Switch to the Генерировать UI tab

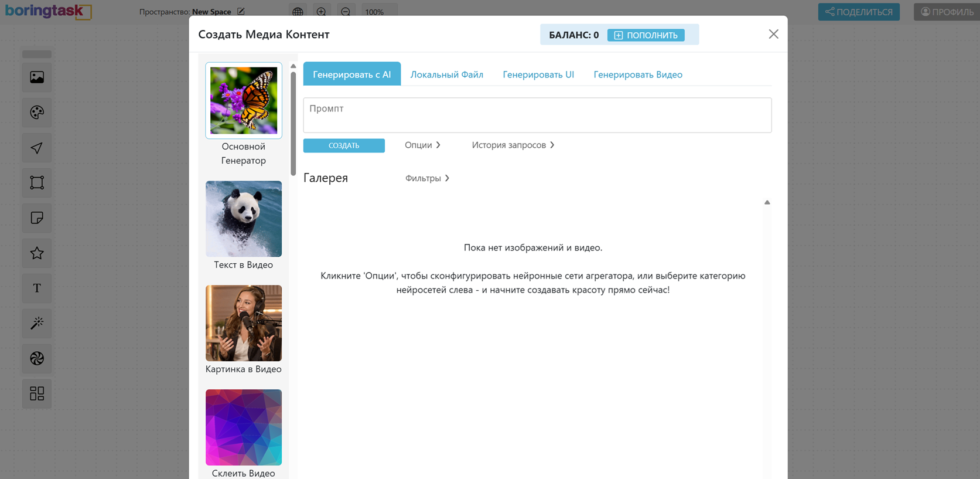(x=538, y=74)
